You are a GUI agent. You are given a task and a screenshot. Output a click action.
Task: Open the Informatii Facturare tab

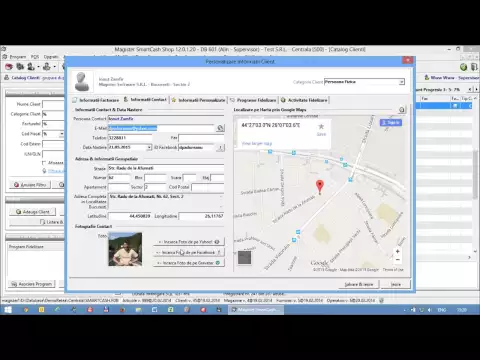[96, 100]
